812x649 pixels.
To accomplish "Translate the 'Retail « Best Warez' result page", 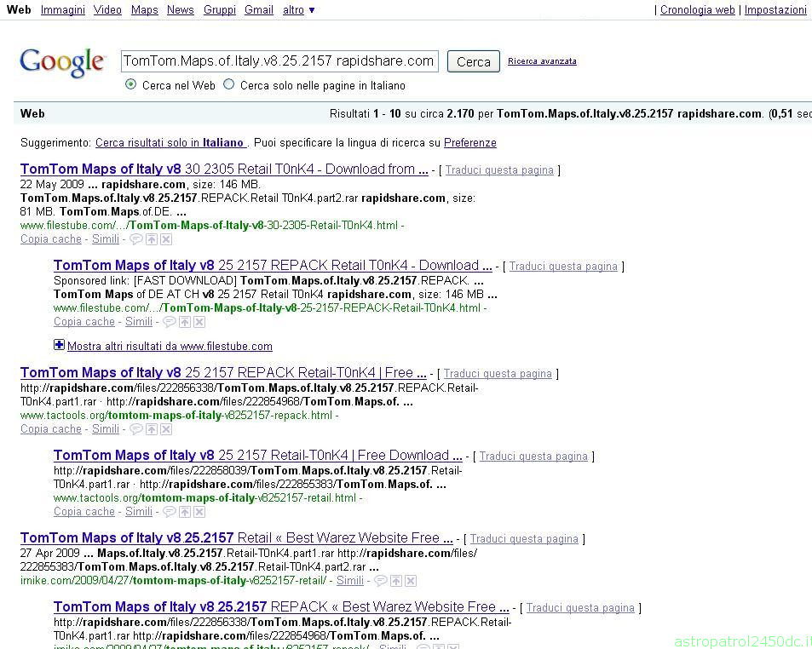I will 524,539.
